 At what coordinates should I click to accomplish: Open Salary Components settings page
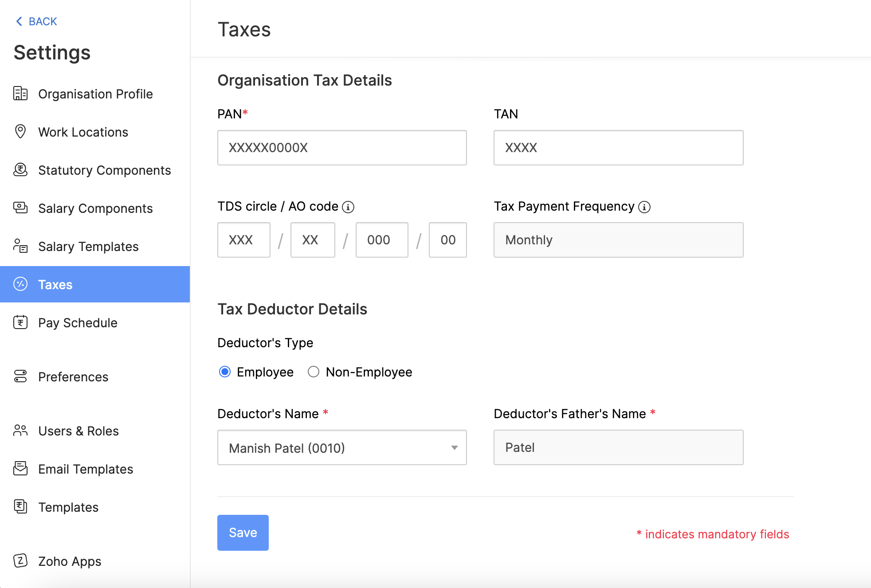[x=95, y=208]
